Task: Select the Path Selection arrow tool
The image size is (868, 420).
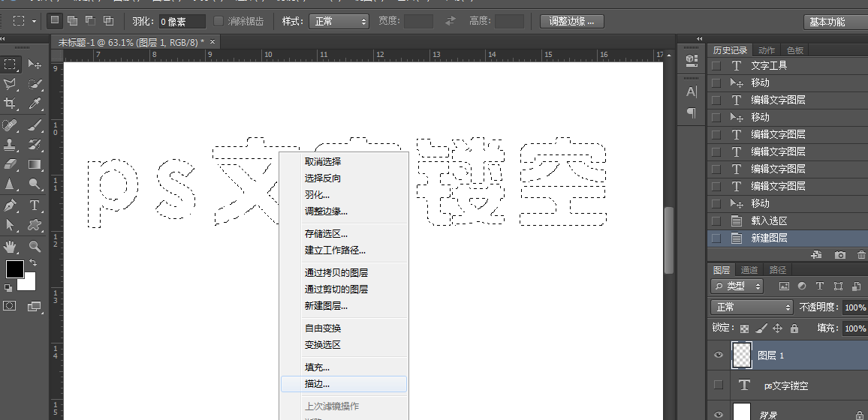Action: [10, 225]
